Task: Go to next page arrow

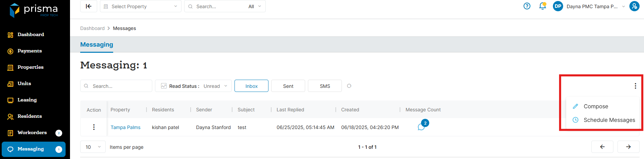Action: coord(628,147)
